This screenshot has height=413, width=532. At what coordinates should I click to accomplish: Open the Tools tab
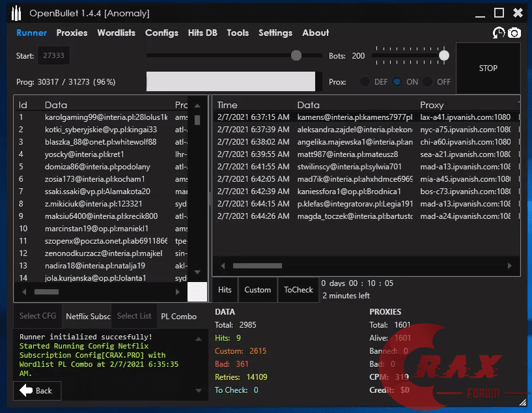238,33
